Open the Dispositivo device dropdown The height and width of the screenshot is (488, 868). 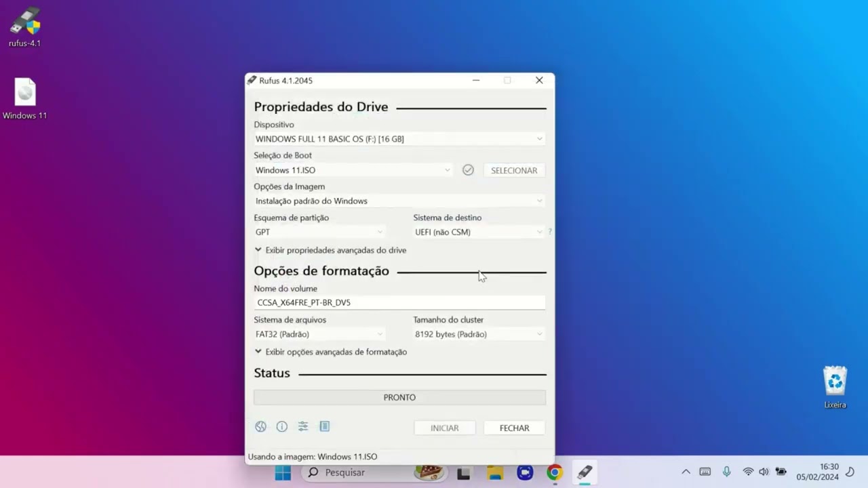(399, 139)
